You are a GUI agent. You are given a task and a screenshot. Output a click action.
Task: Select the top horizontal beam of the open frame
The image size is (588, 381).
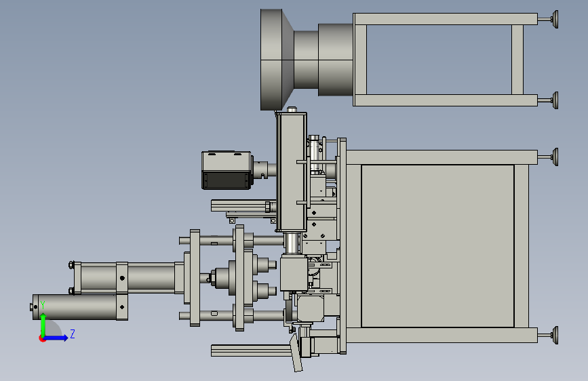446,19
